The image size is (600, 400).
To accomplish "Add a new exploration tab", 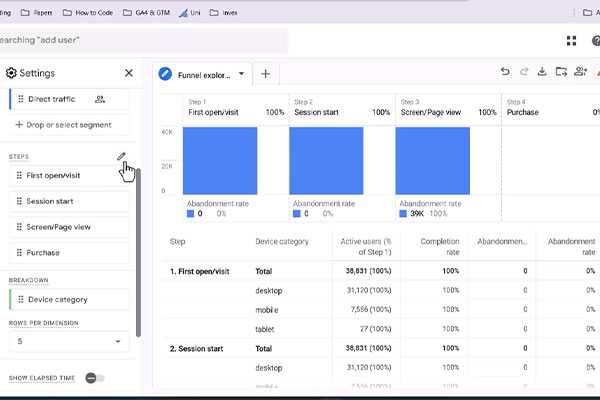I will tap(266, 73).
